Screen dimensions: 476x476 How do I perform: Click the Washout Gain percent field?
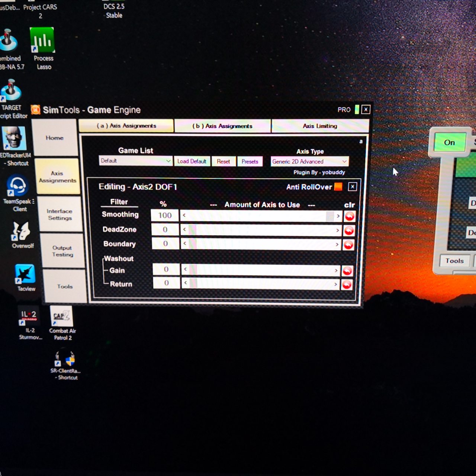coord(166,269)
